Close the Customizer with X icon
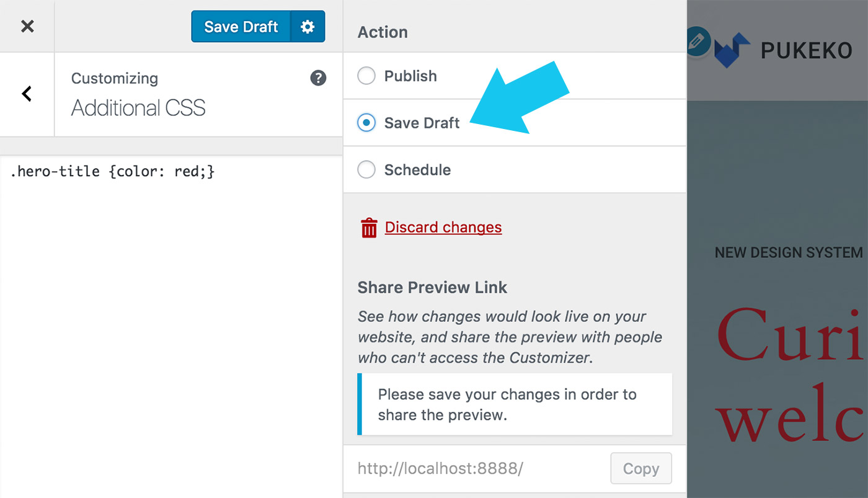 [x=27, y=26]
